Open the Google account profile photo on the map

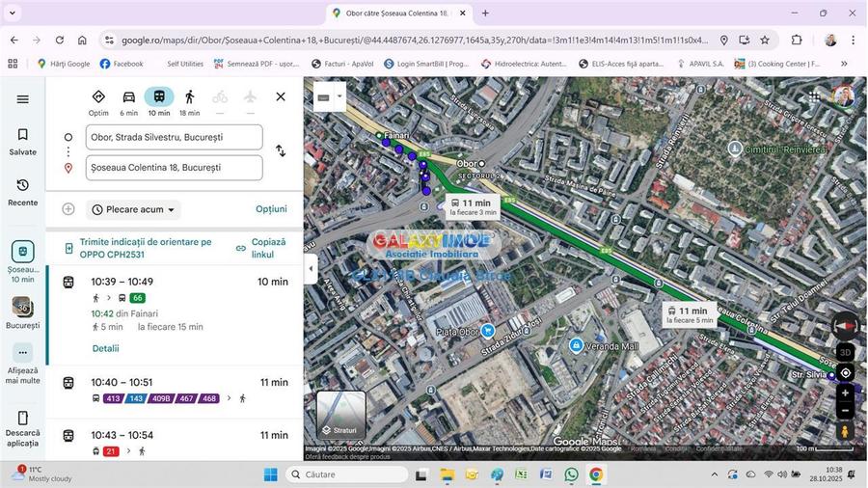tap(843, 96)
